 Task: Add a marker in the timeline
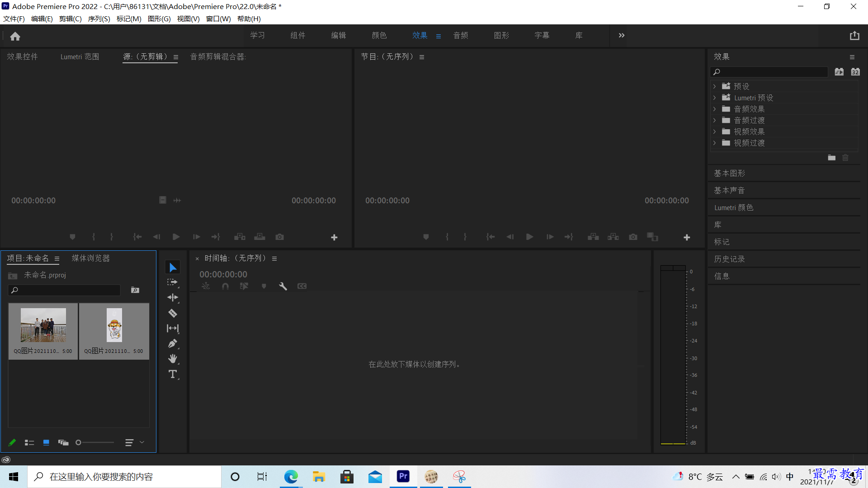pyautogui.click(x=264, y=286)
